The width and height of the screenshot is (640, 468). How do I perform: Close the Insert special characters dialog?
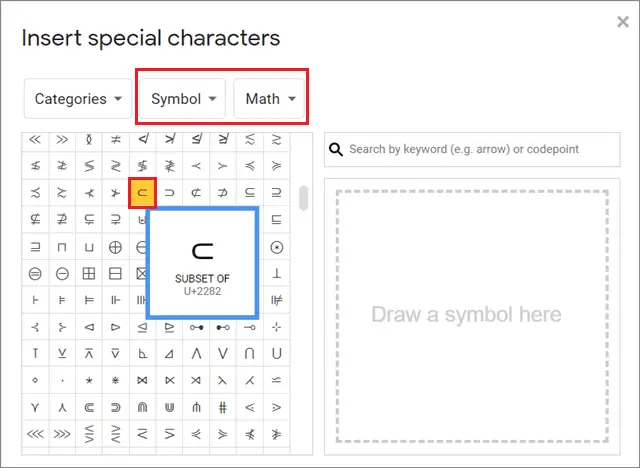[623, 22]
